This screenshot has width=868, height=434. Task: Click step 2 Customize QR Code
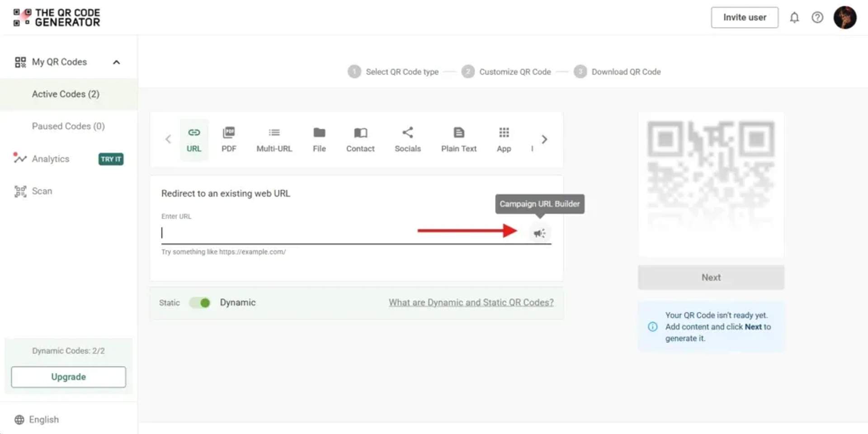tap(506, 72)
